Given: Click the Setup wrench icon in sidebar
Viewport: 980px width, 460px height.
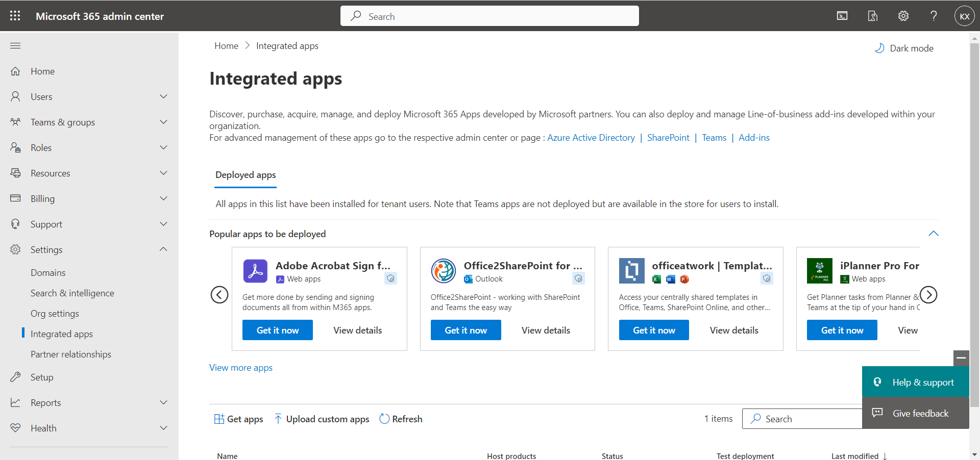Looking at the screenshot, I should coord(16,377).
